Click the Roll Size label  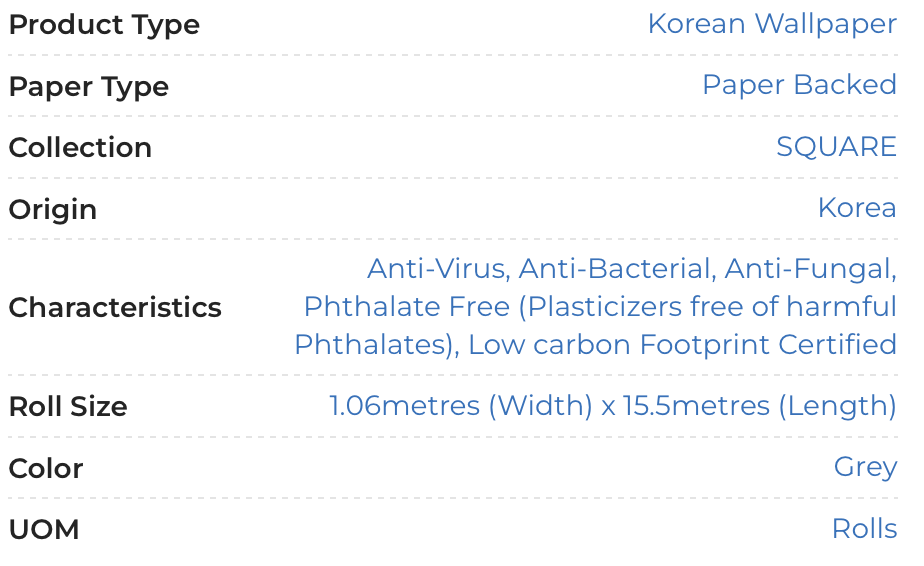[x=68, y=407]
